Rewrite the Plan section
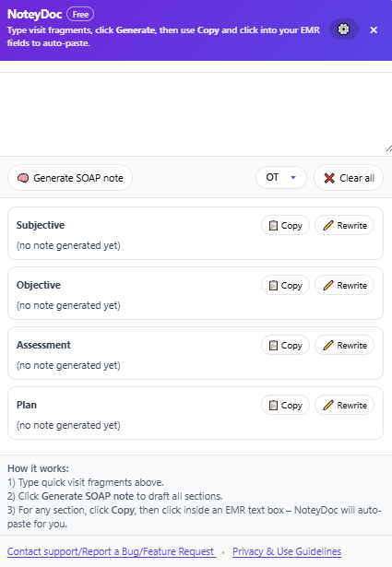392x567 pixels. [x=344, y=405]
